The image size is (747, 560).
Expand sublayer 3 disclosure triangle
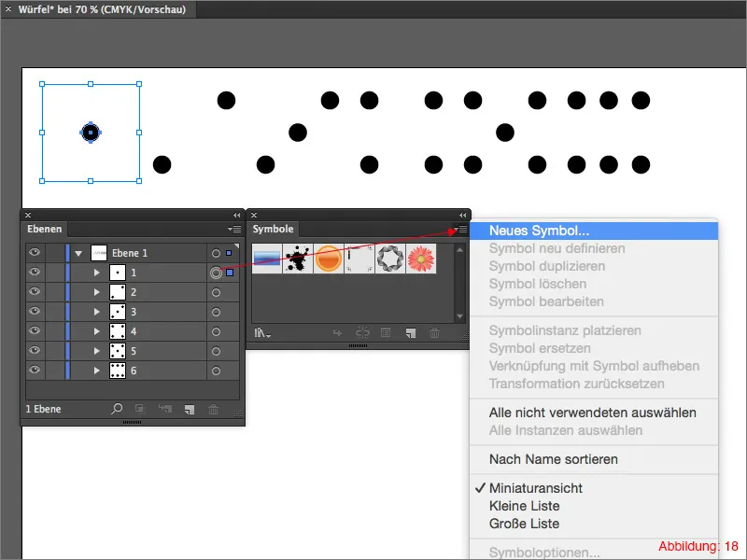pos(97,312)
